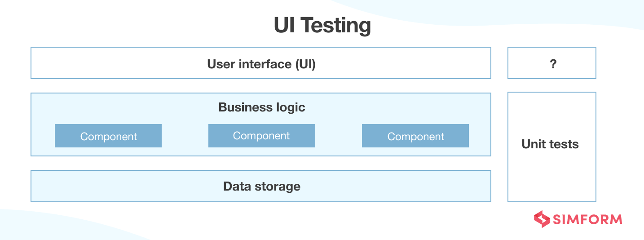
Task: Click "(UI)" in the User interface label
Action: [x=305, y=64]
